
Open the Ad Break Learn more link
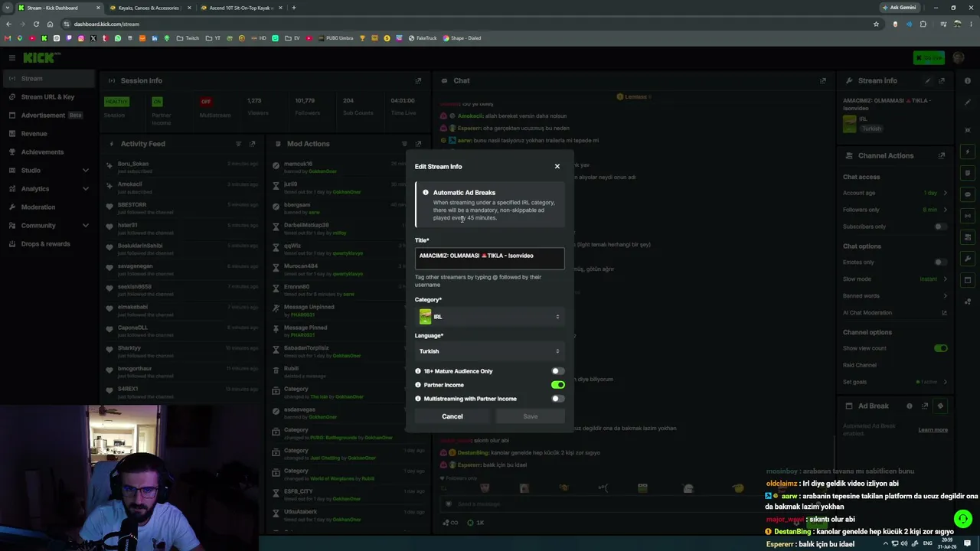click(x=933, y=430)
